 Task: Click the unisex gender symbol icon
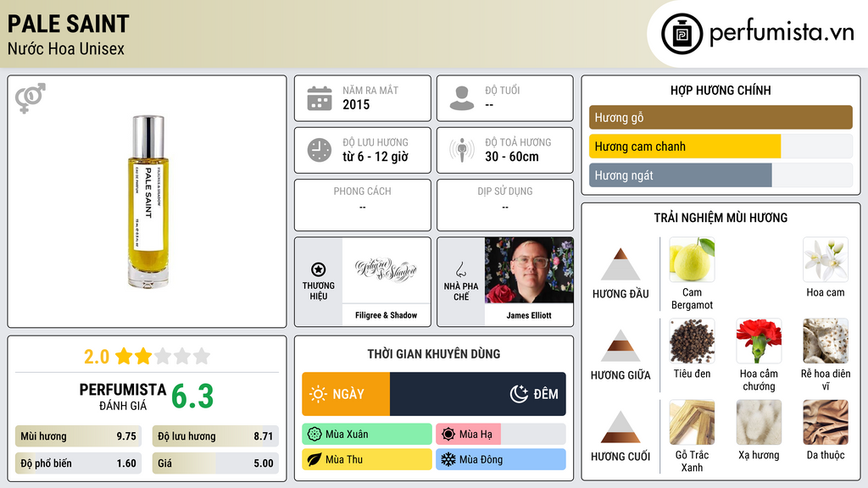[x=31, y=98]
